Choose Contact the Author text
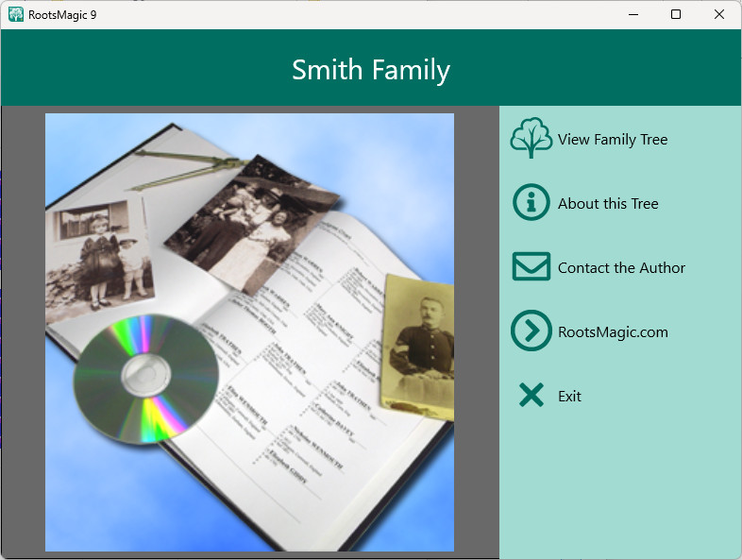The width and height of the screenshot is (742, 560). click(x=621, y=268)
